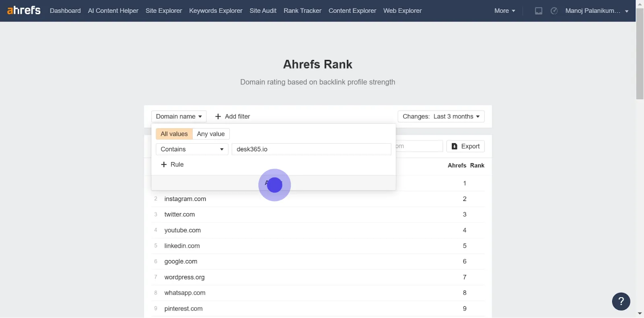Viewport: 644px width, 318px height.
Task: Click the Export download icon
Action: tap(454, 146)
